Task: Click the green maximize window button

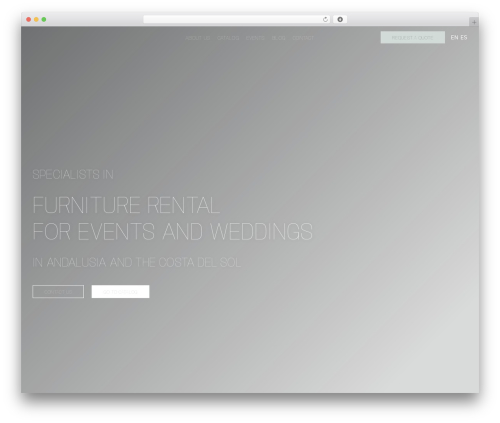Action: (x=44, y=20)
